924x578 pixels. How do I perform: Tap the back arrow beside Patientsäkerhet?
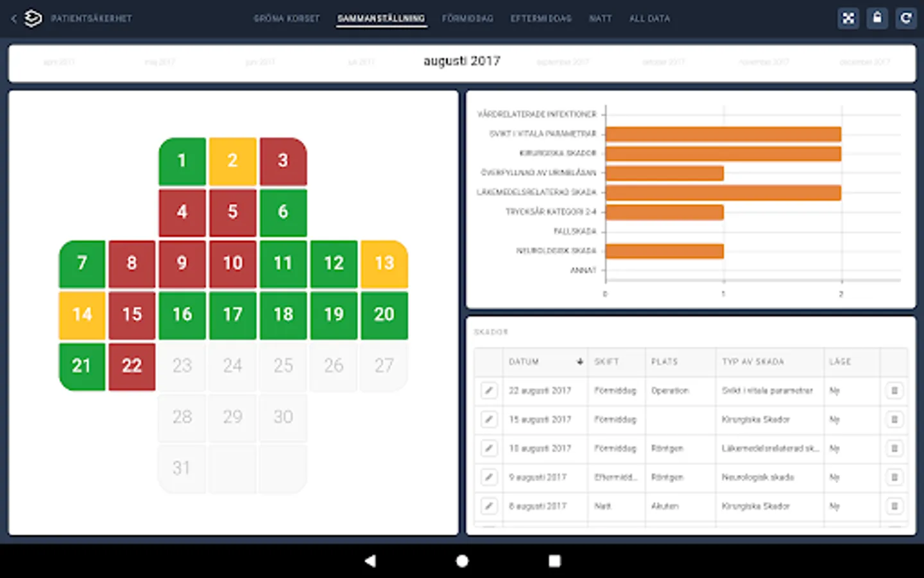coord(14,19)
